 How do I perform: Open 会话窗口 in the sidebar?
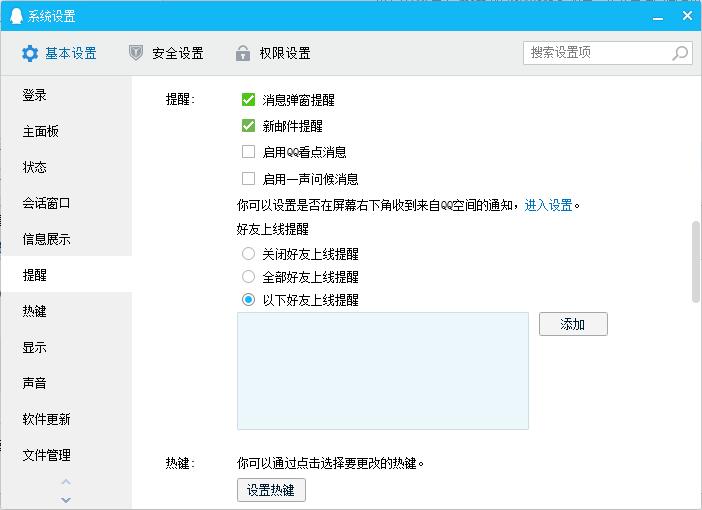[x=66, y=203]
